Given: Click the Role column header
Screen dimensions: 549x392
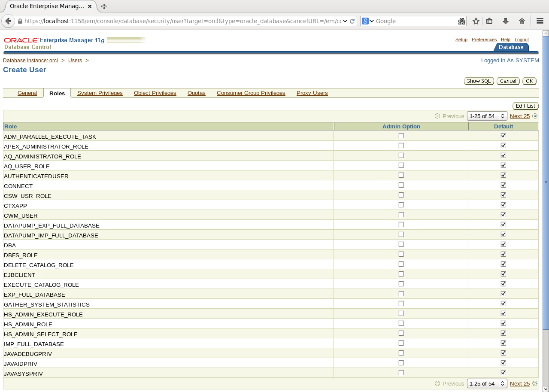Looking at the screenshot, I should point(169,126).
